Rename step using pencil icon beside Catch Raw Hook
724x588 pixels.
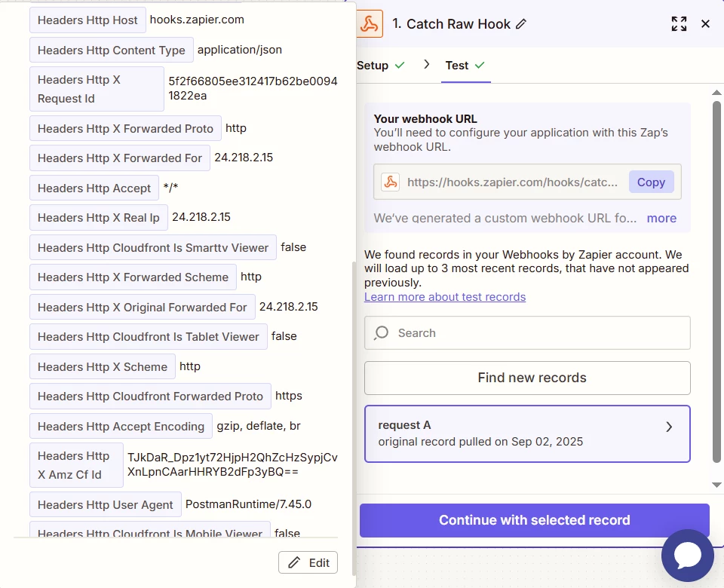pyautogui.click(x=521, y=24)
